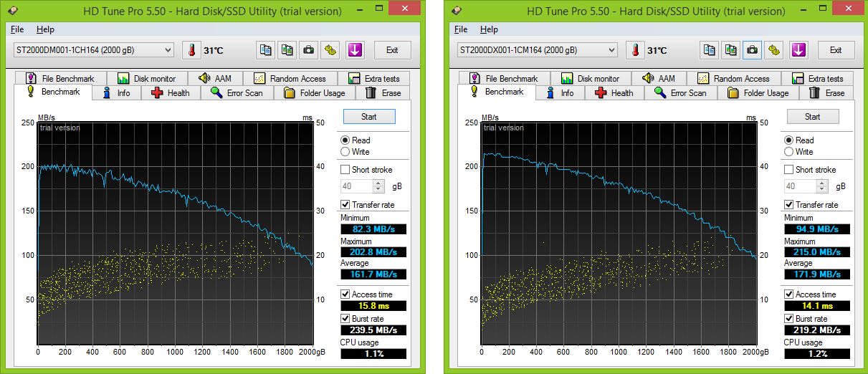Viewport: 868px width, 374px height.
Task: Click the camera save-screenshot icon in the ST2000DX001 window
Action: click(752, 50)
